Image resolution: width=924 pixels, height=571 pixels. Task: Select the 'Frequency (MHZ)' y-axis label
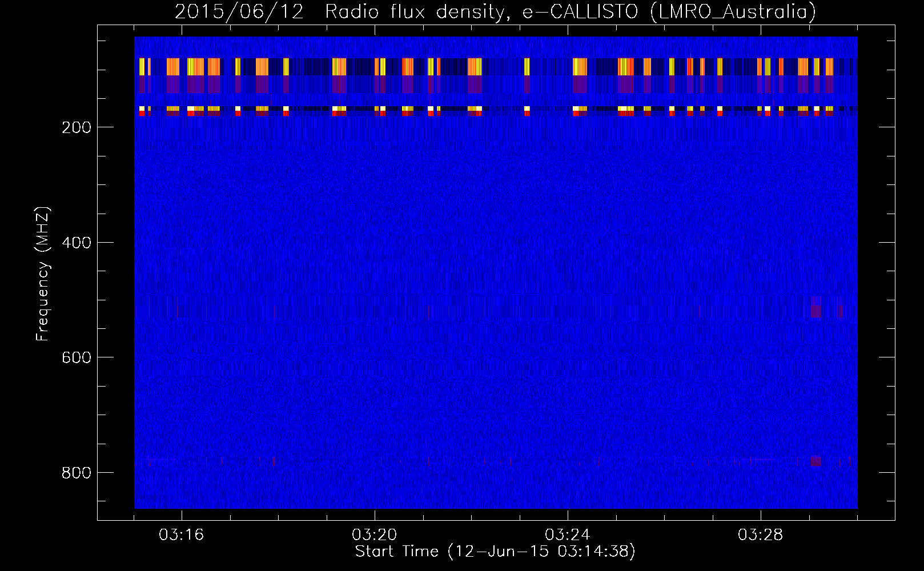point(43,274)
